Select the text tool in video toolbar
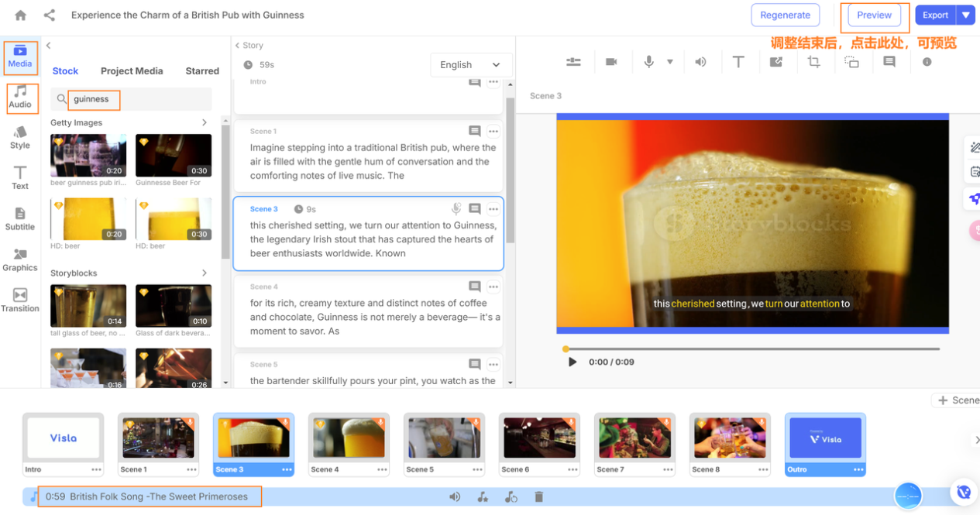Viewport: 980px width, 515px height. [738, 62]
